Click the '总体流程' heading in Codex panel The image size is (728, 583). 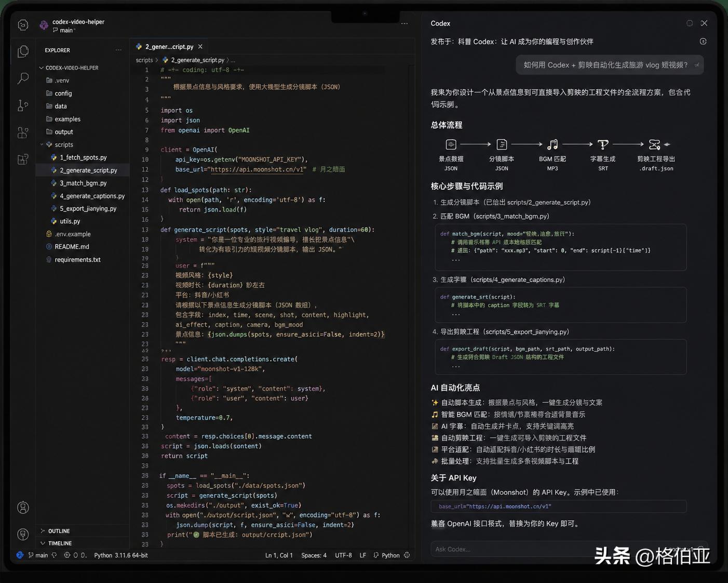pos(447,125)
